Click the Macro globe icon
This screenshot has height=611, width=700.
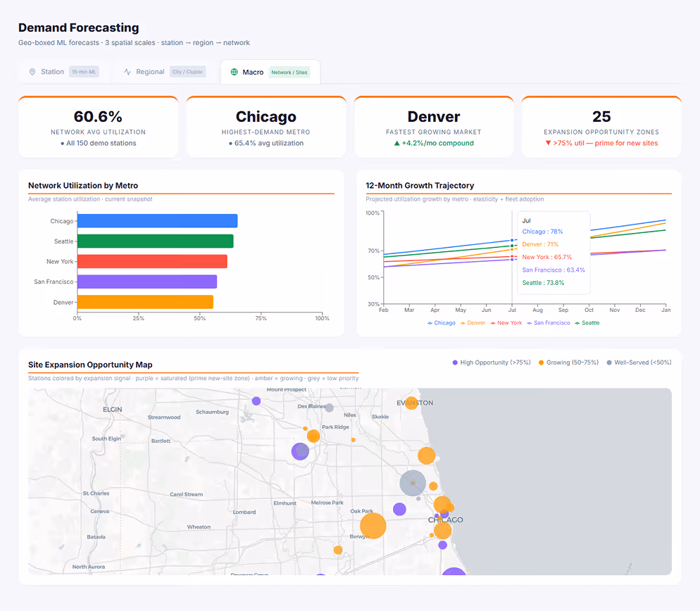(x=234, y=72)
